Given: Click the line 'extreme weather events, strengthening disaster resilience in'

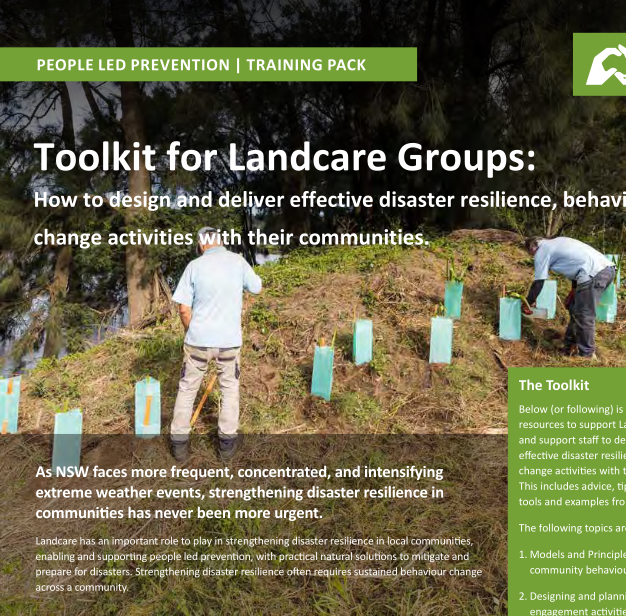Looking at the screenshot, I should click(x=240, y=493).
